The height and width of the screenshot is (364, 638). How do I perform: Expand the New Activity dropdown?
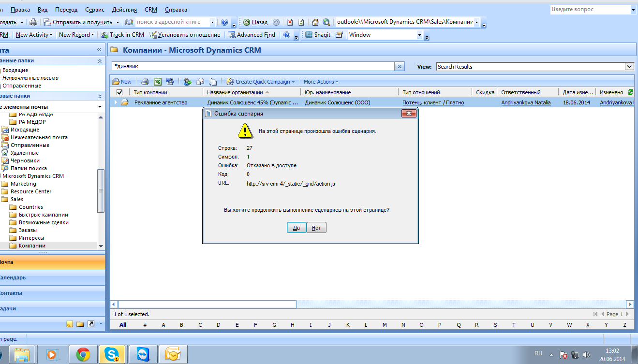click(34, 35)
